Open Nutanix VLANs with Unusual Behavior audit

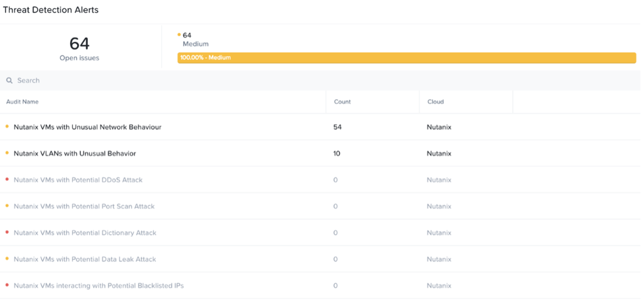point(75,153)
